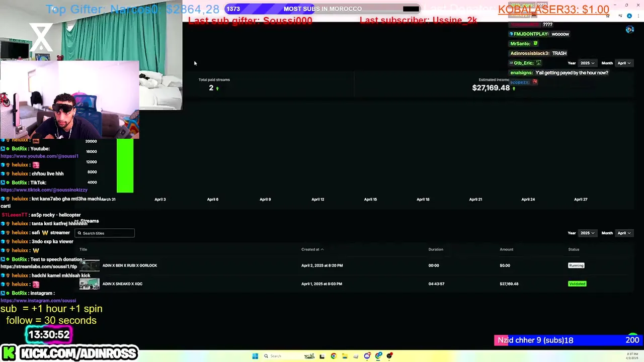
Task: Click the Title column header
Action: pos(83,249)
